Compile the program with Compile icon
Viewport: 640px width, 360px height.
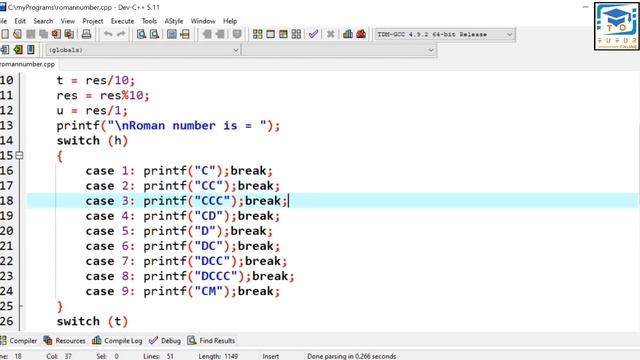(258, 34)
